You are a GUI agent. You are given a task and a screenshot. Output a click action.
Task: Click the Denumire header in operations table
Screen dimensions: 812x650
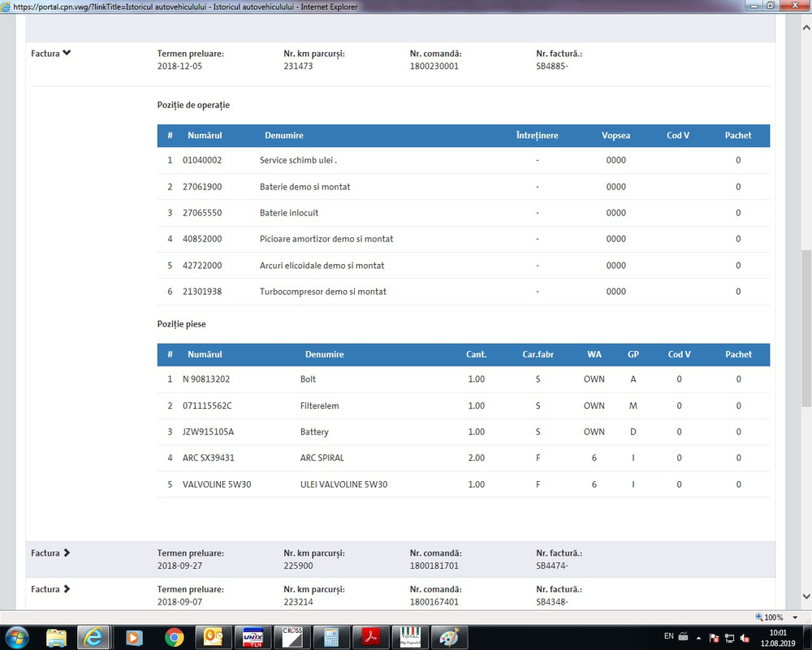283,136
